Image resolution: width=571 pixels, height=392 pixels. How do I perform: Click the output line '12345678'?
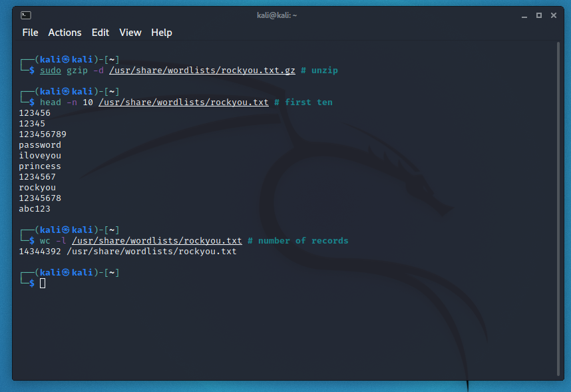pyautogui.click(x=40, y=198)
